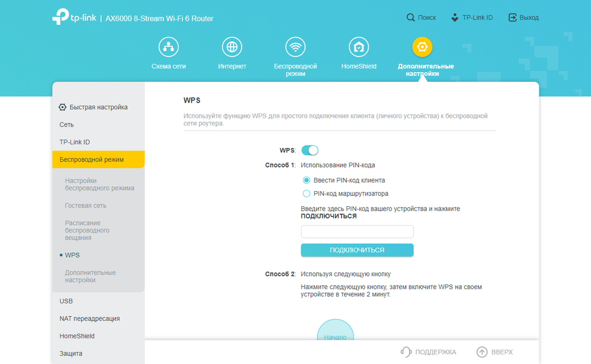This screenshot has height=364, width=591.
Task: Open Поиск search link
Action: tap(427, 18)
